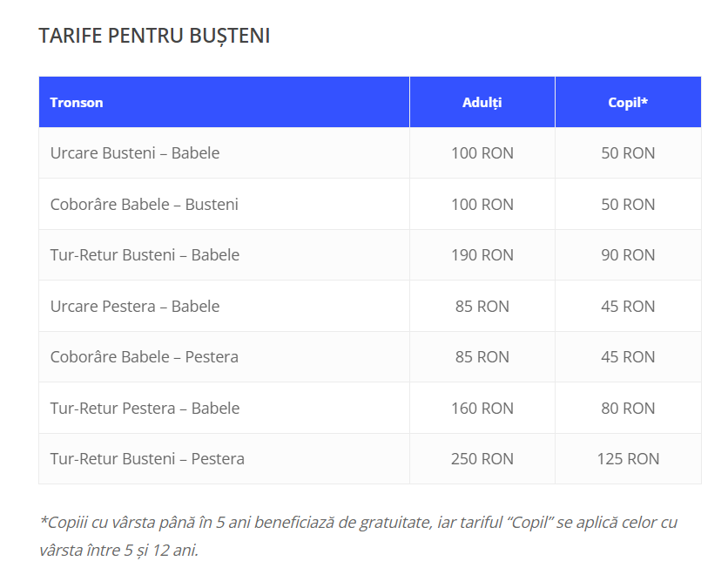Screen dimensions: 728x568
Task: Click the 90 RON child price
Action: [x=628, y=255]
